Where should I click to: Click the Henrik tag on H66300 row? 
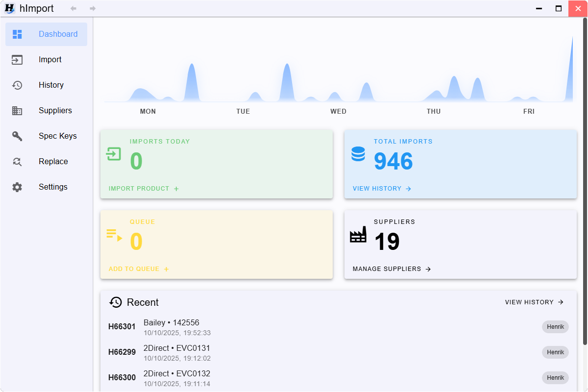click(555, 378)
